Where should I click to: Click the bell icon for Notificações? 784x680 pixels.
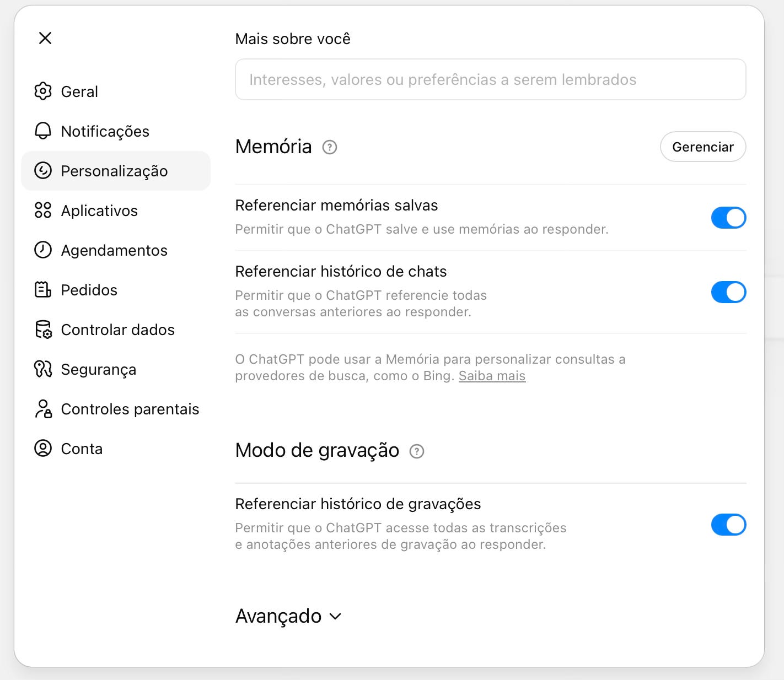click(43, 131)
